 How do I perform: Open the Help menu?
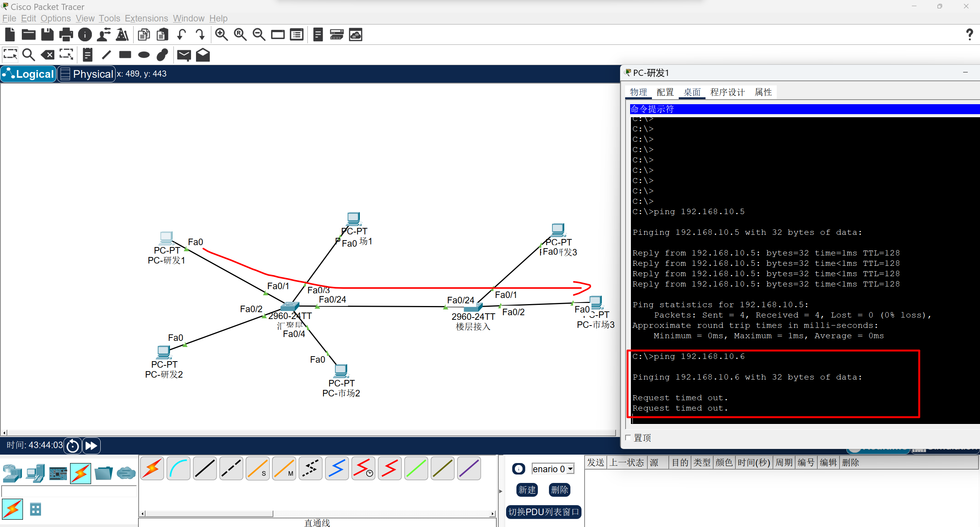click(218, 18)
